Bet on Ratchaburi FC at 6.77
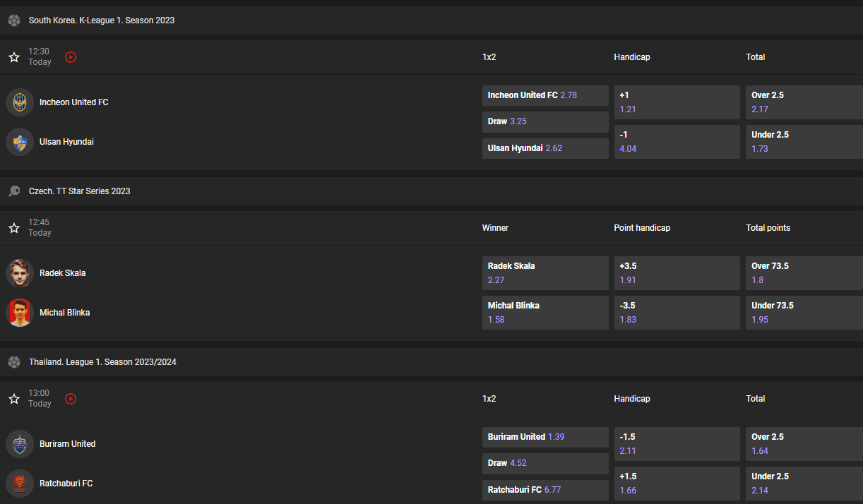The image size is (863, 504). click(545, 490)
